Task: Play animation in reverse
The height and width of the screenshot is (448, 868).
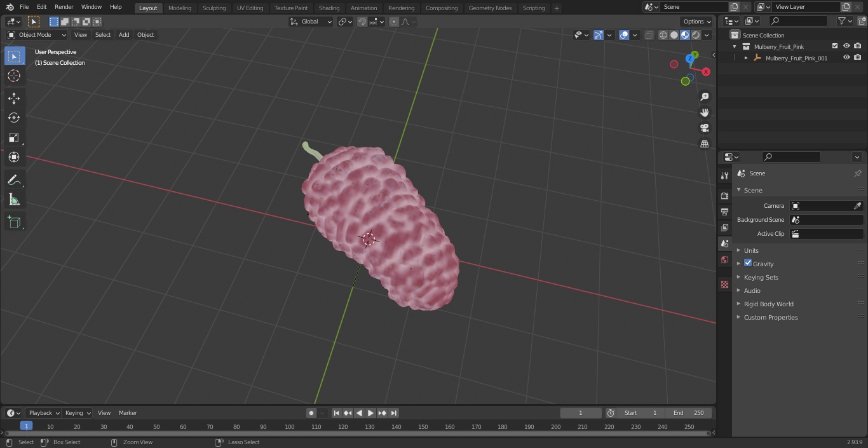Action: tap(359, 413)
